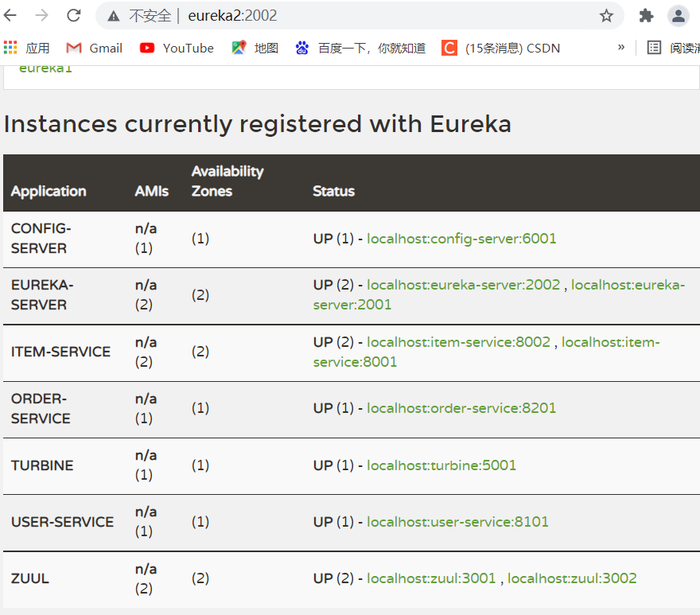Bookmark this page with star icon

(606, 16)
